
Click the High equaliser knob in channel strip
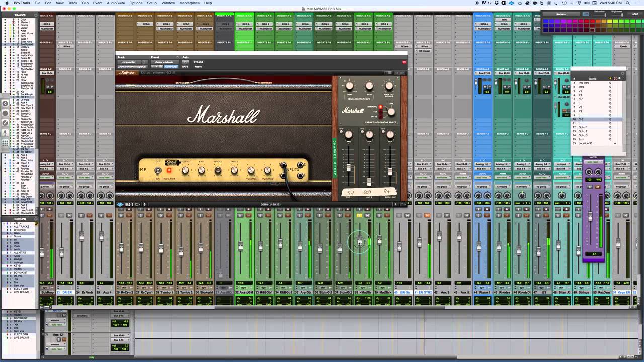tap(369, 86)
